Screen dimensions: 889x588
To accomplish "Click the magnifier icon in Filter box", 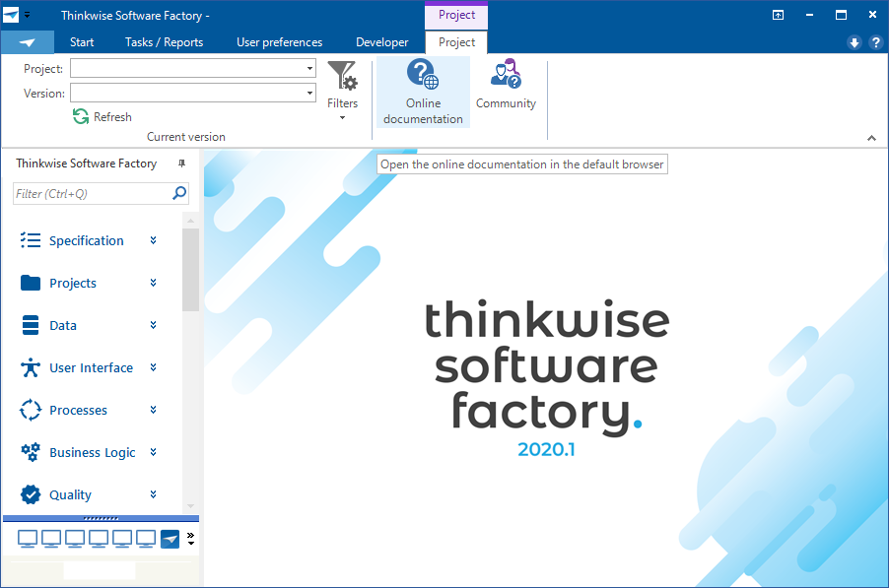I will click(179, 193).
